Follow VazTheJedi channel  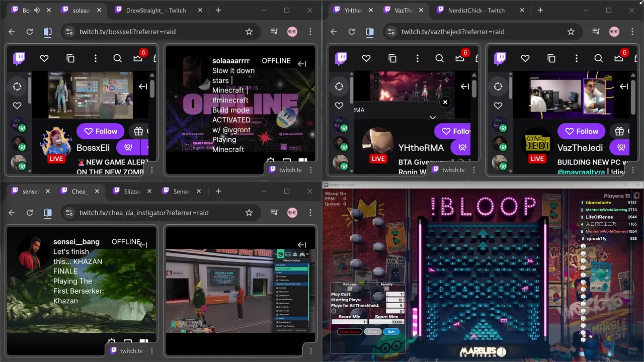click(x=582, y=131)
